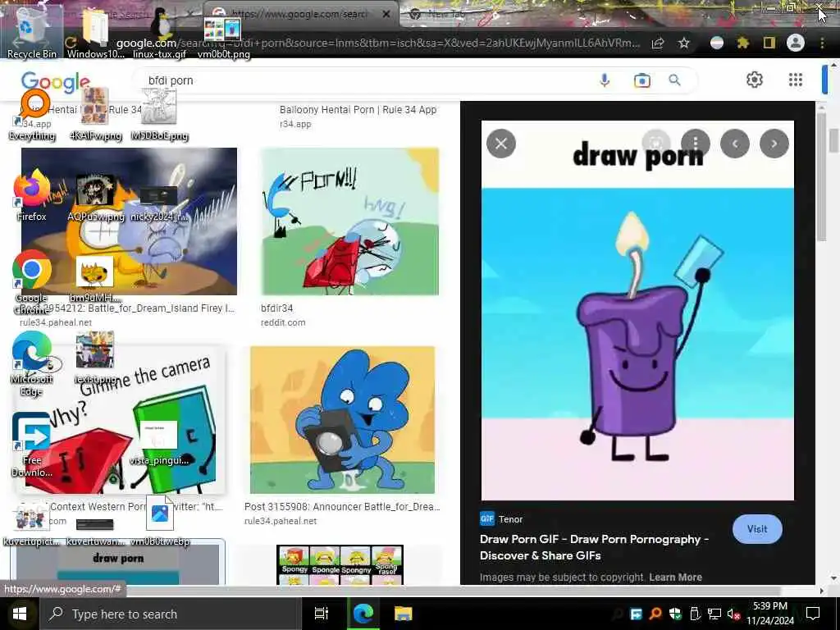Open the AQPu5w.png desktop file
Image resolution: width=840 pixels, height=630 pixels.
click(x=95, y=196)
